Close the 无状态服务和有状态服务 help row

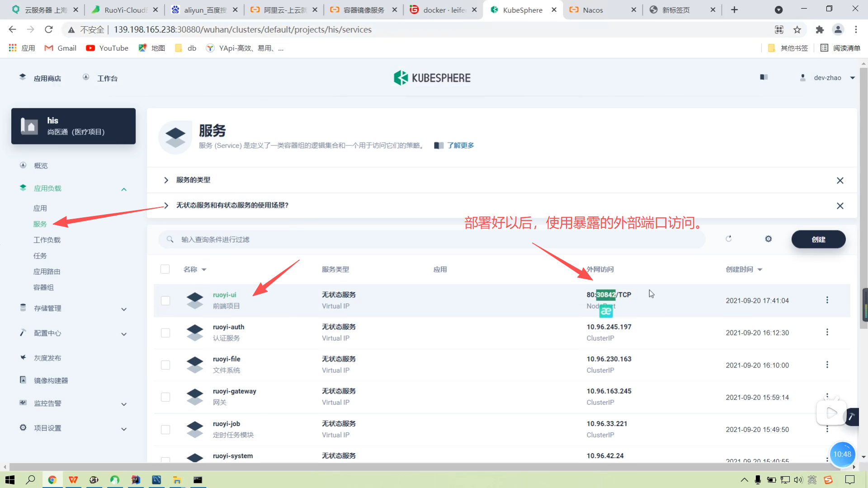(x=840, y=206)
